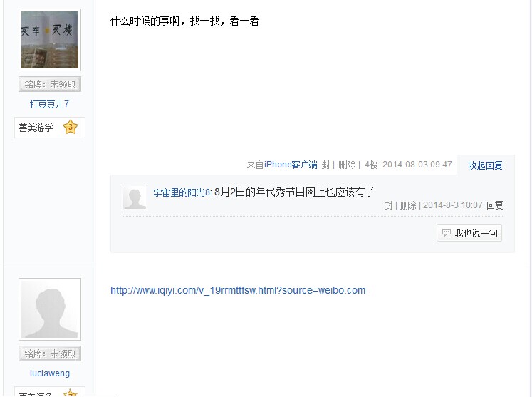This screenshot has width=532, height=397.
Task: Open username link luciaweng
Action: click(x=50, y=373)
